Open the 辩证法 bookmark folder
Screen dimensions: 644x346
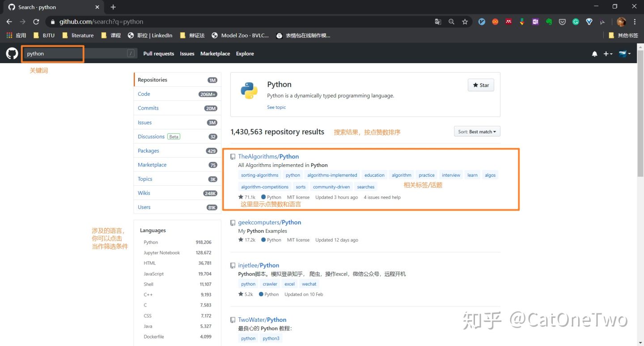[192, 35]
